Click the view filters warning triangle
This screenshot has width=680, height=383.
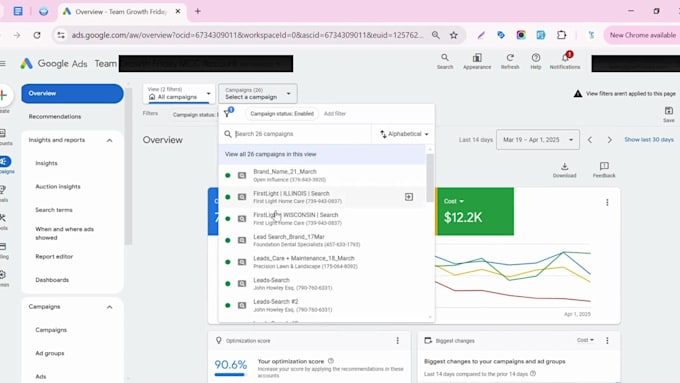pos(578,94)
